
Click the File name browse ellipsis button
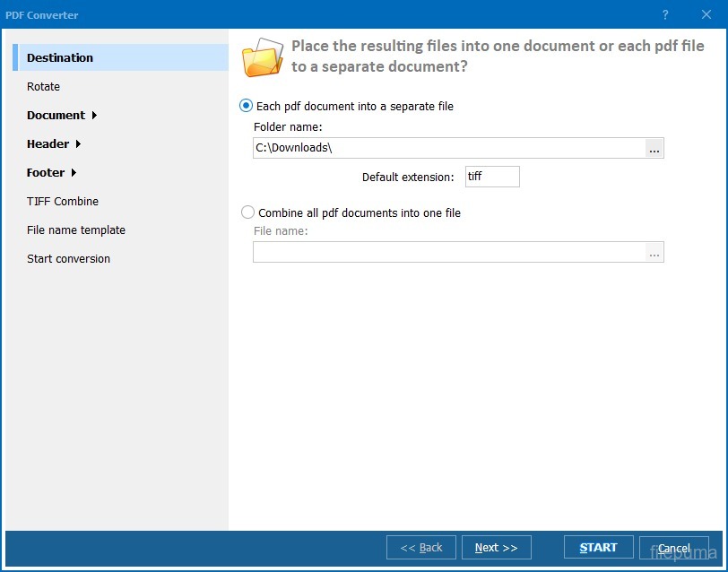click(x=654, y=253)
